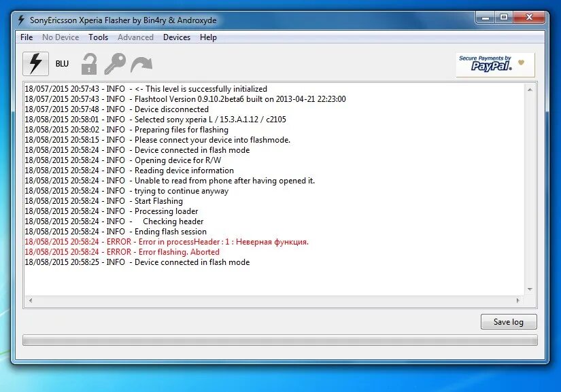
Task: Click the horizontal scrollbar's right arrow
Action: (x=520, y=300)
